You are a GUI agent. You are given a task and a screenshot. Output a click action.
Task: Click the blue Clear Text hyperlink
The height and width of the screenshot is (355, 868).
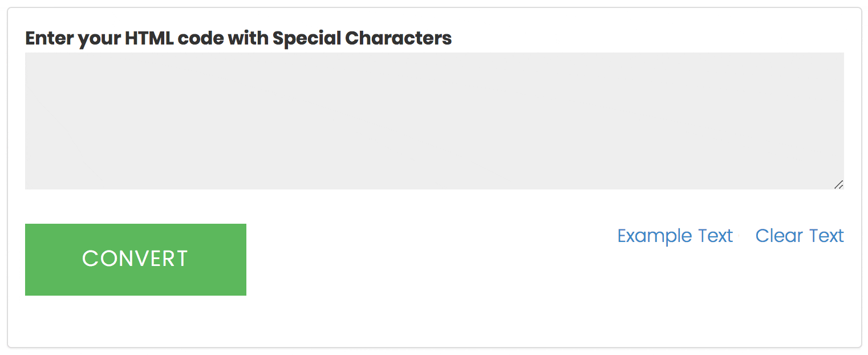point(799,236)
